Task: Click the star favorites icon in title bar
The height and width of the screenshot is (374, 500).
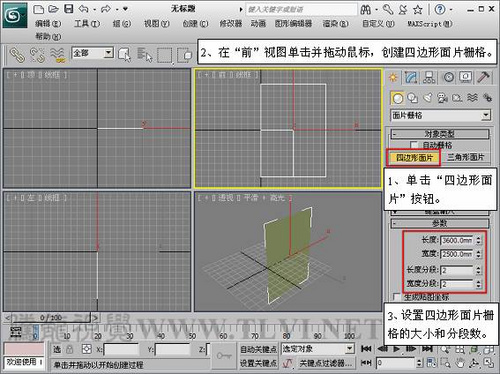Action: pyautogui.click(x=418, y=10)
